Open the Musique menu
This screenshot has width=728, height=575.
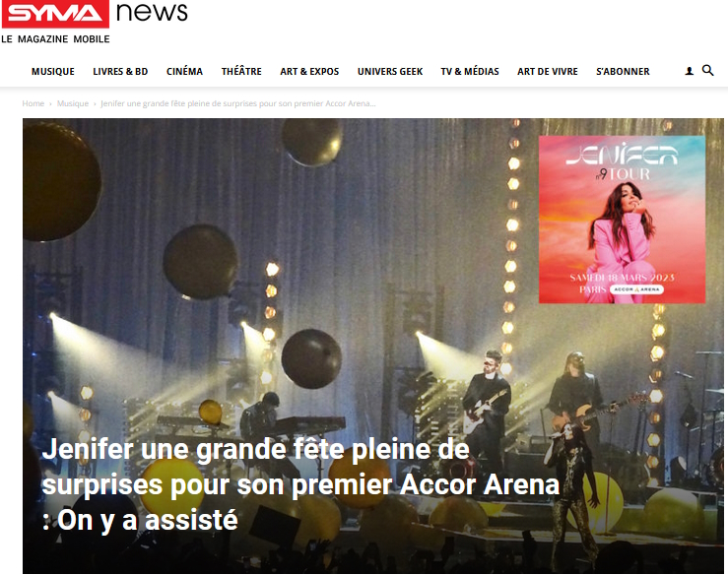click(x=53, y=72)
